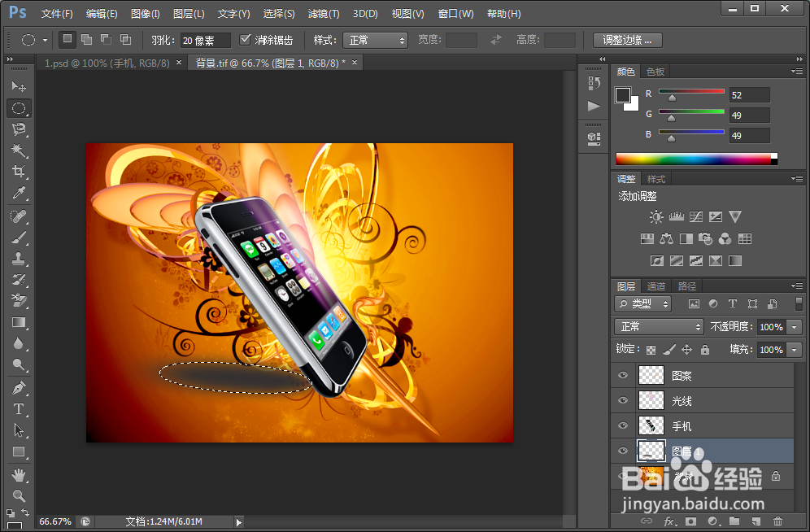
Task: Select the Dodge tool
Action: click(x=19, y=364)
